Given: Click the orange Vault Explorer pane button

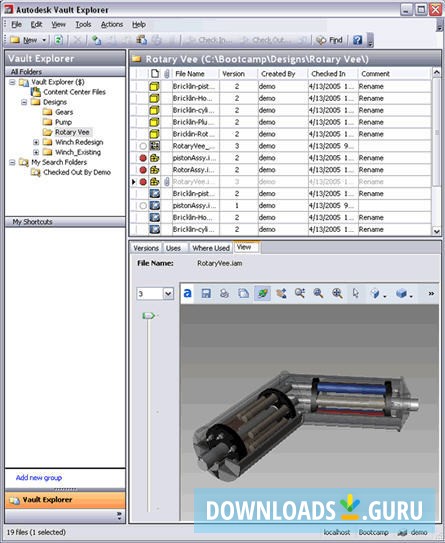Looking at the screenshot, I should tap(65, 500).
